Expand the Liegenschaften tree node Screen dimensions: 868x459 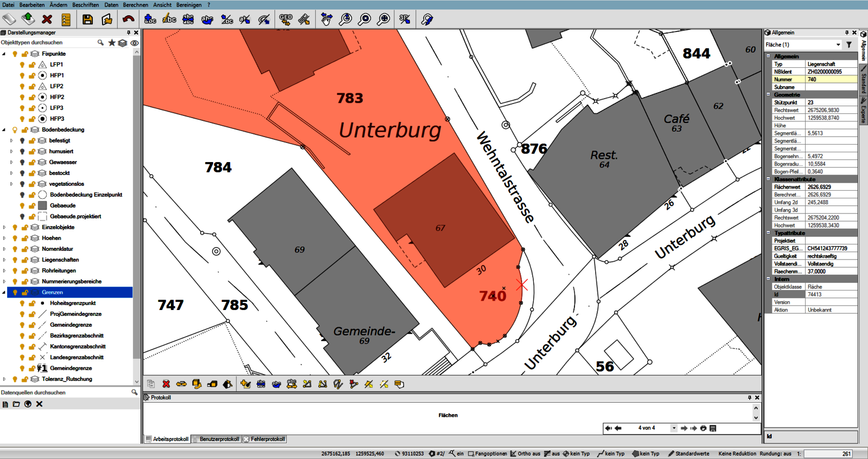point(4,260)
